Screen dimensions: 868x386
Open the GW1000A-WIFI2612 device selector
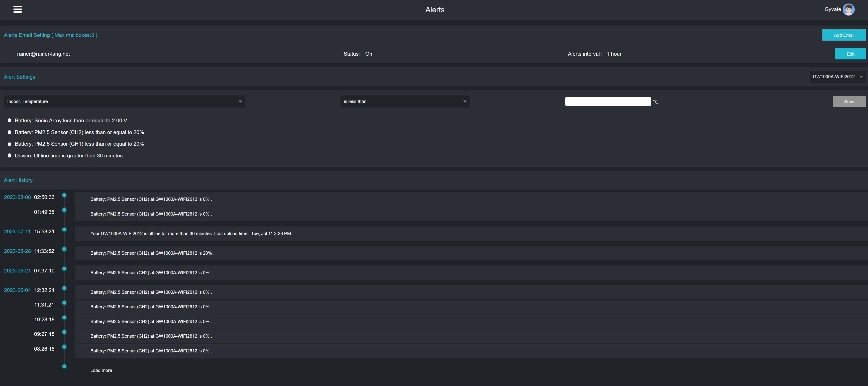tap(837, 77)
